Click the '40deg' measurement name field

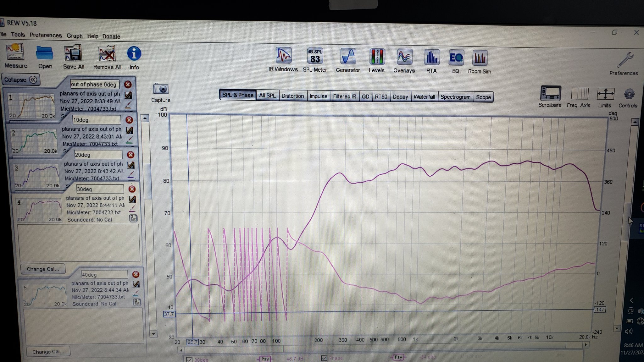(x=104, y=275)
